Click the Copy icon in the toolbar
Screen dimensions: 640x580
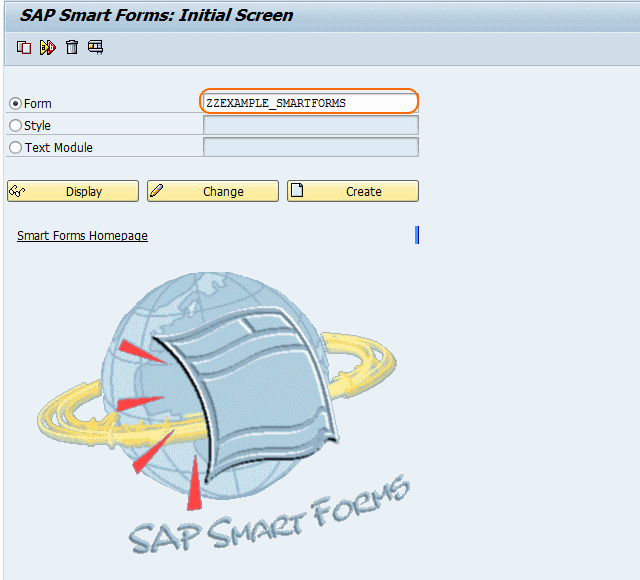(x=24, y=47)
